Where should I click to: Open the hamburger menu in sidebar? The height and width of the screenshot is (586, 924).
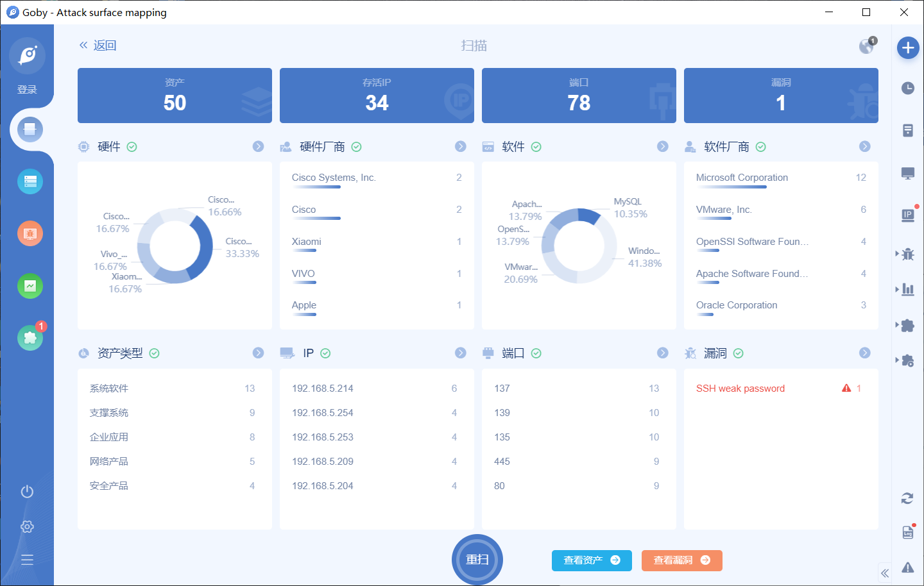(x=27, y=560)
